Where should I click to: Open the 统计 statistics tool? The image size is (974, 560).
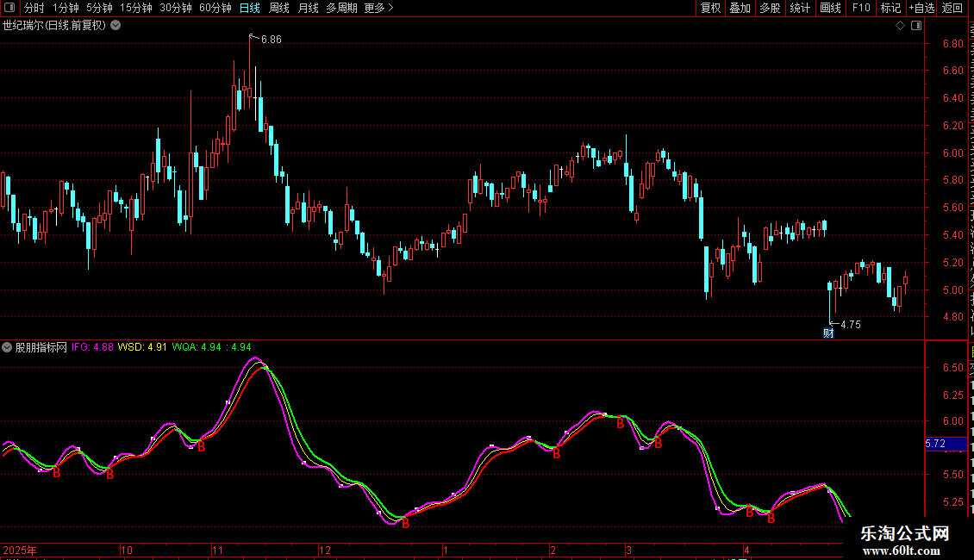click(x=799, y=8)
